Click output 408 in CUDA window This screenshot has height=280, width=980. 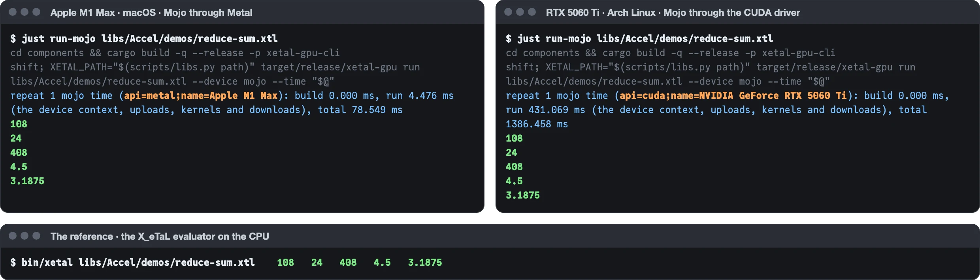coord(514,167)
